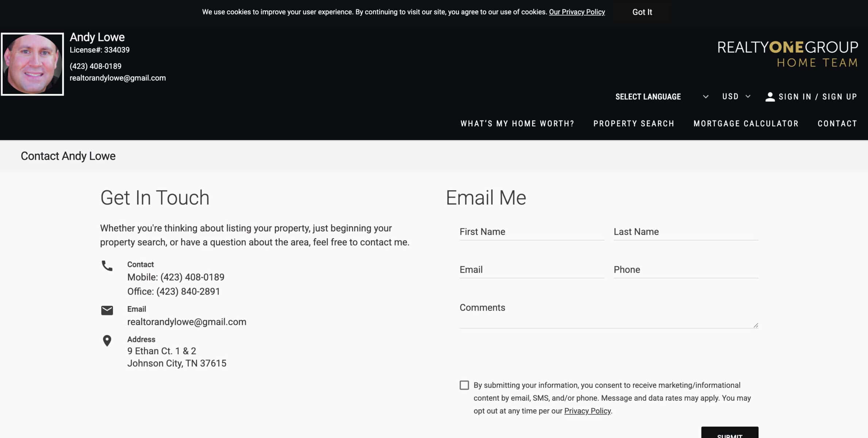Click the Privacy Policy link under the consent text

coord(587,411)
